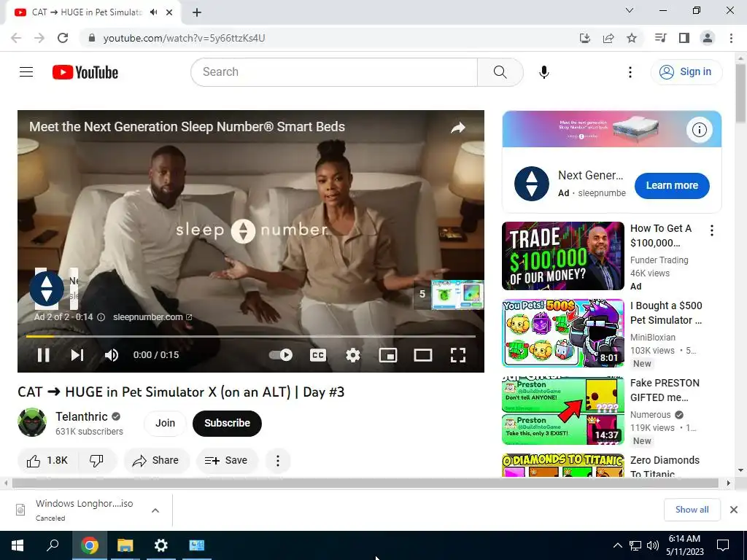
Task: Click Show all downloads
Action: pyautogui.click(x=692, y=510)
